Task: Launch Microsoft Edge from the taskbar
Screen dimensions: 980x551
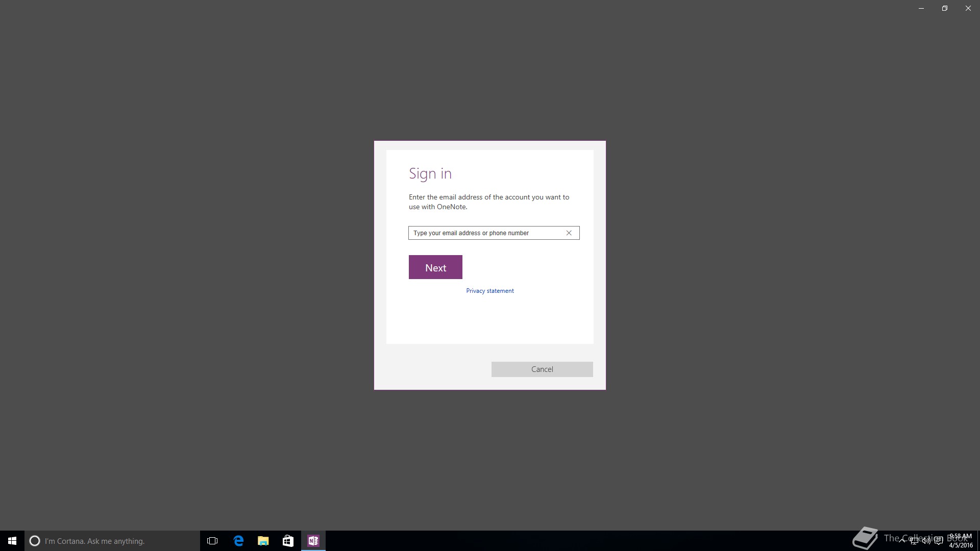Action: coord(238,541)
